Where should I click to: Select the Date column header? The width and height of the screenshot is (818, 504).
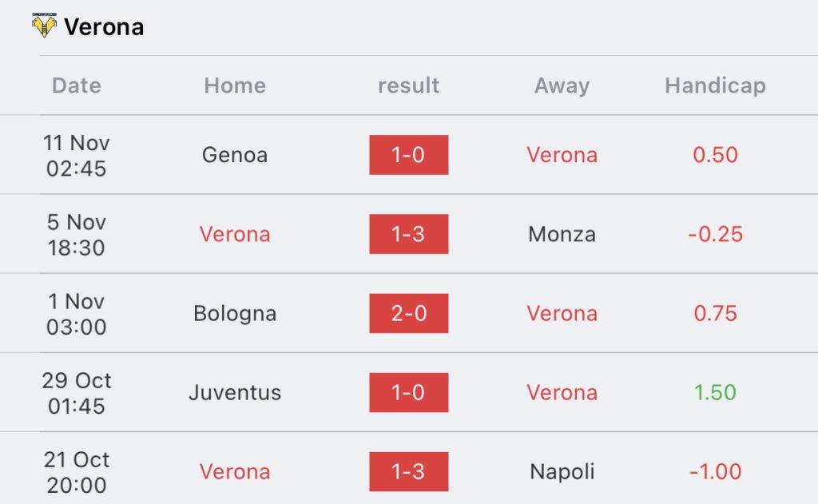(x=76, y=85)
